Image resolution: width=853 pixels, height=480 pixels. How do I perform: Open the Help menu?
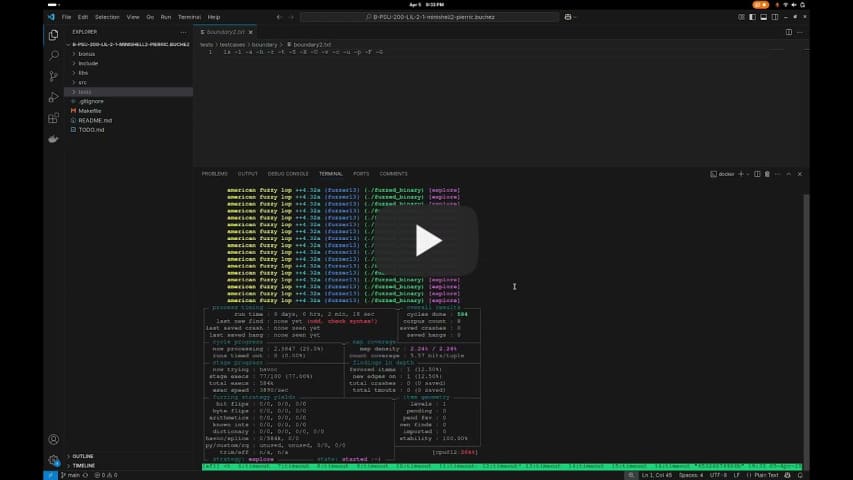pyautogui.click(x=214, y=17)
